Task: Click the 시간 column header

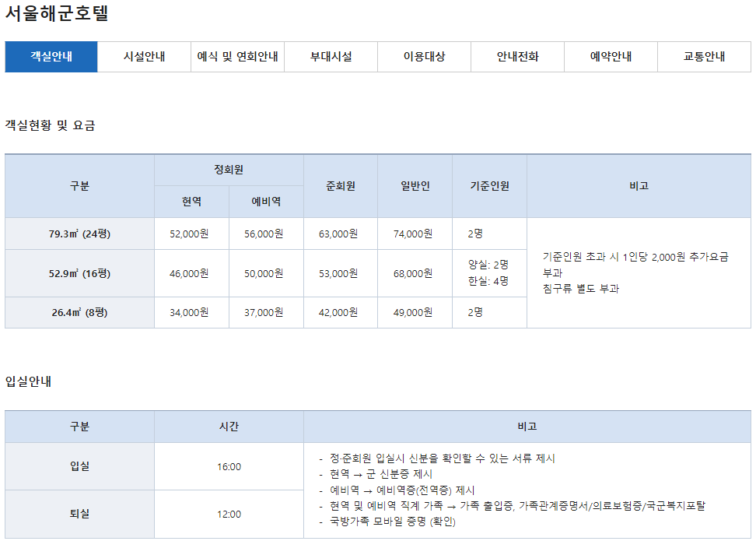Action: 229,427
